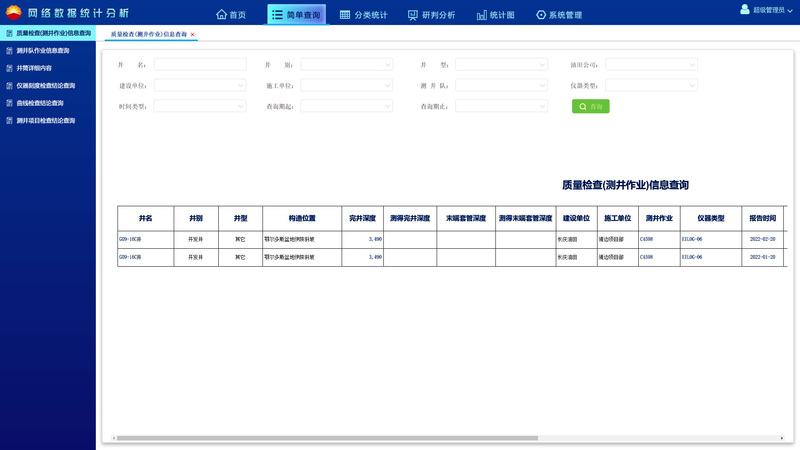Go to 曲线检查结论查询 in the sidebar
800x450 pixels.
click(40, 103)
